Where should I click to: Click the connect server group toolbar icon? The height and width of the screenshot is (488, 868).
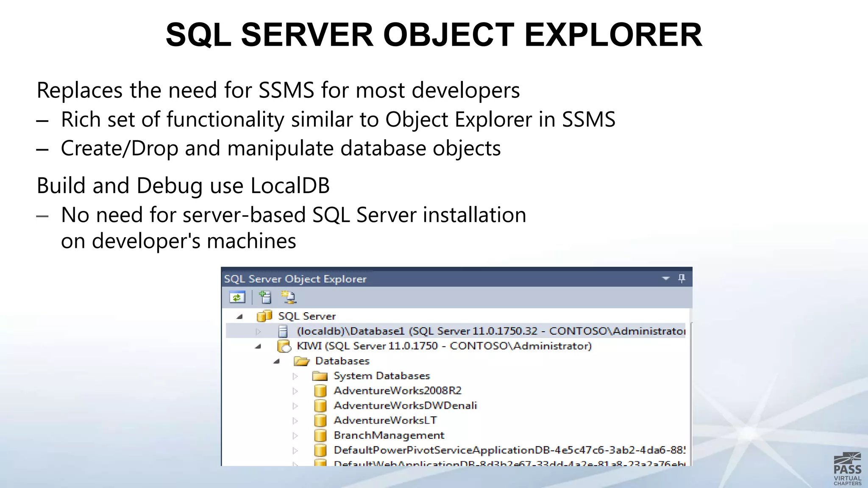pyautogui.click(x=289, y=297)
